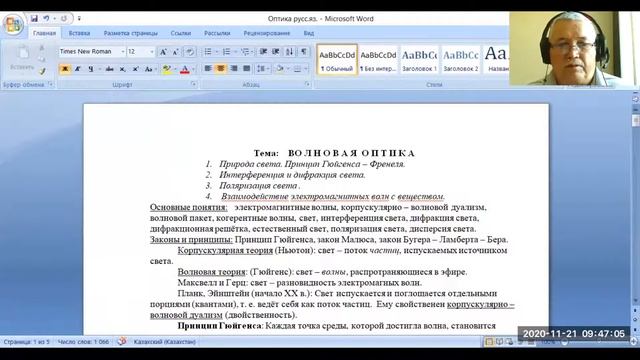Align text to the left
The height and width of the screenshot is (360, 640).
pyautogui.click(x=208, y=69)
